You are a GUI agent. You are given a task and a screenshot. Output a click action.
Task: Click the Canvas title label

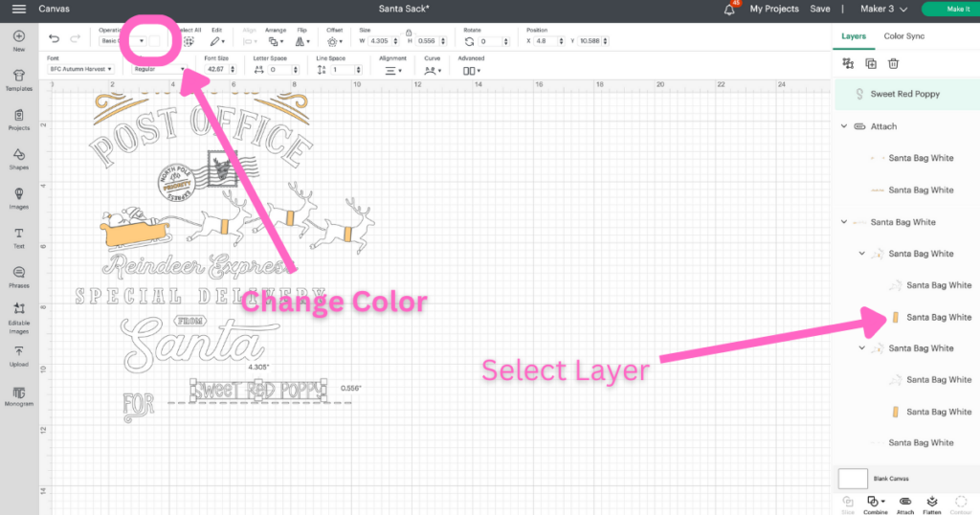click(54, 9)
